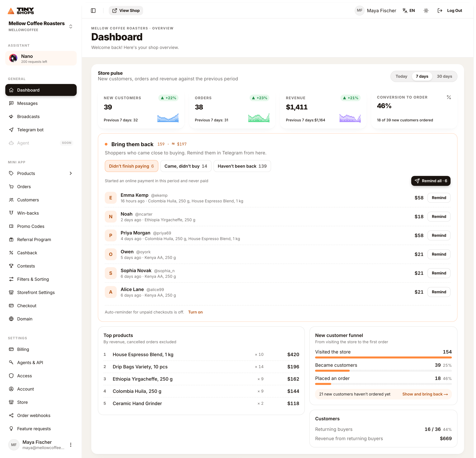Click Show and bring back link

point(425,394)
